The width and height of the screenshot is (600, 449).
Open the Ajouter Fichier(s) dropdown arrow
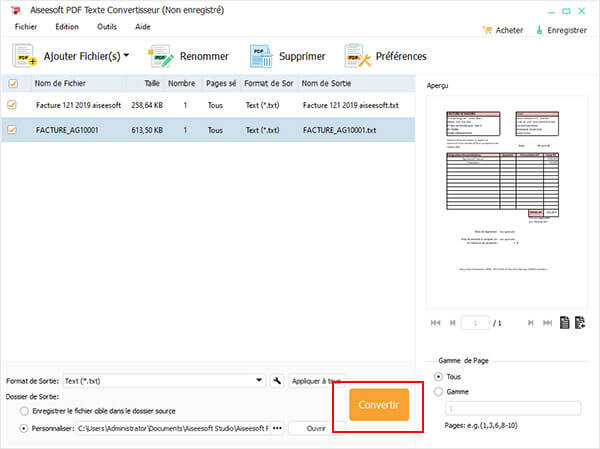[x=126, y=55]
